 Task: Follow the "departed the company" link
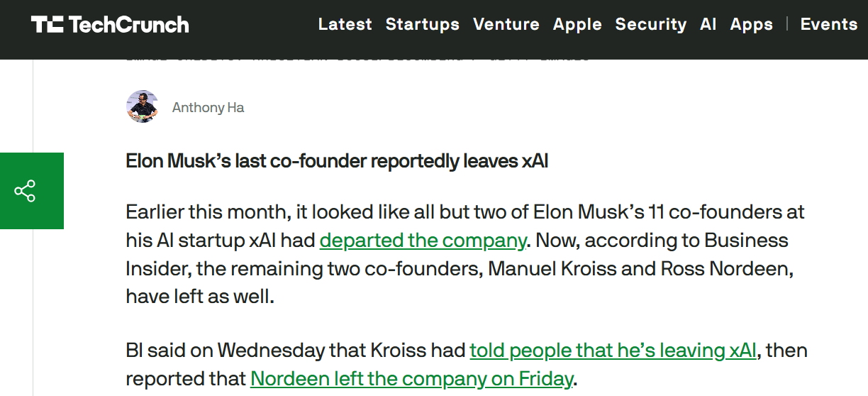point(423,241)
